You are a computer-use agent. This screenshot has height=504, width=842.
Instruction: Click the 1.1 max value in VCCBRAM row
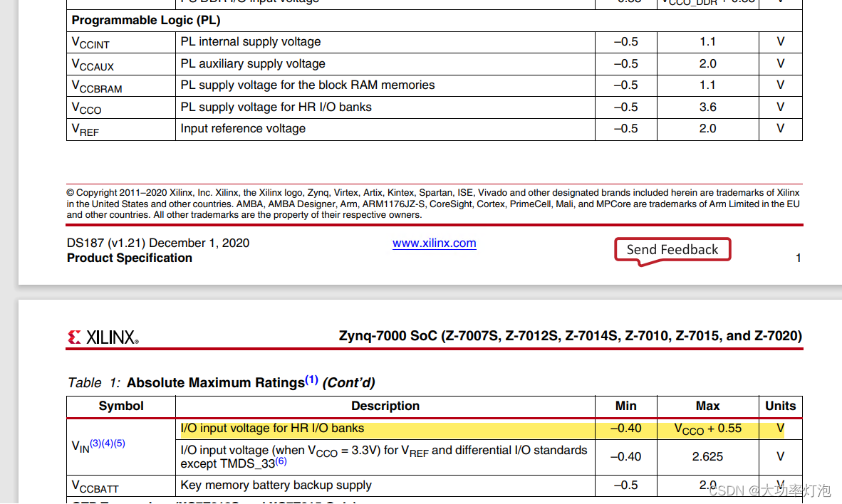coord(708,85)
